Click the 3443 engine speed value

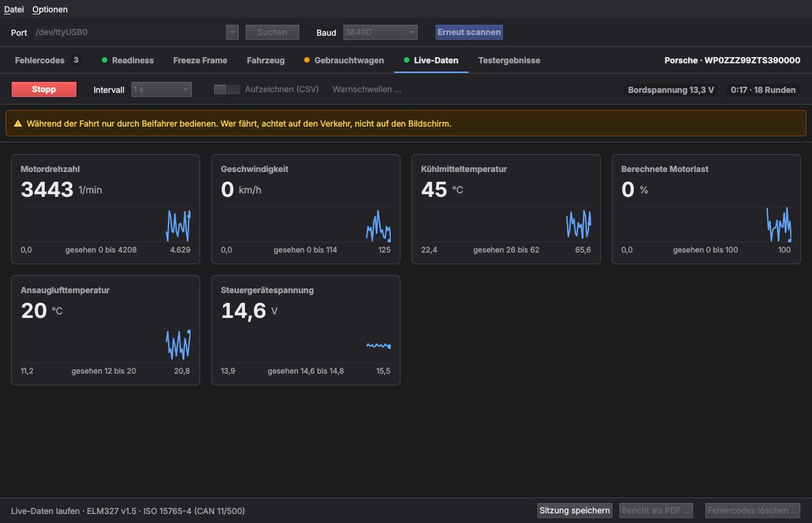tap(47, 189)
